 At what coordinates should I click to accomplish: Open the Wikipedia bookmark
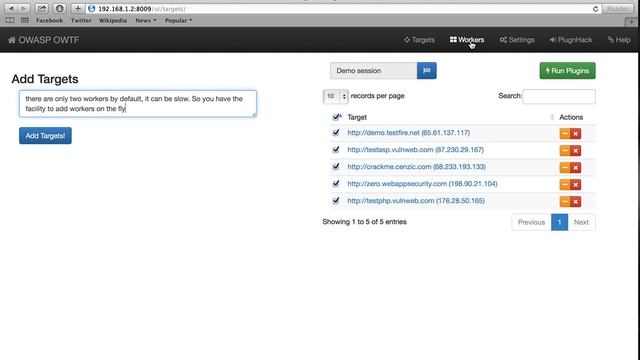[113, 20]
